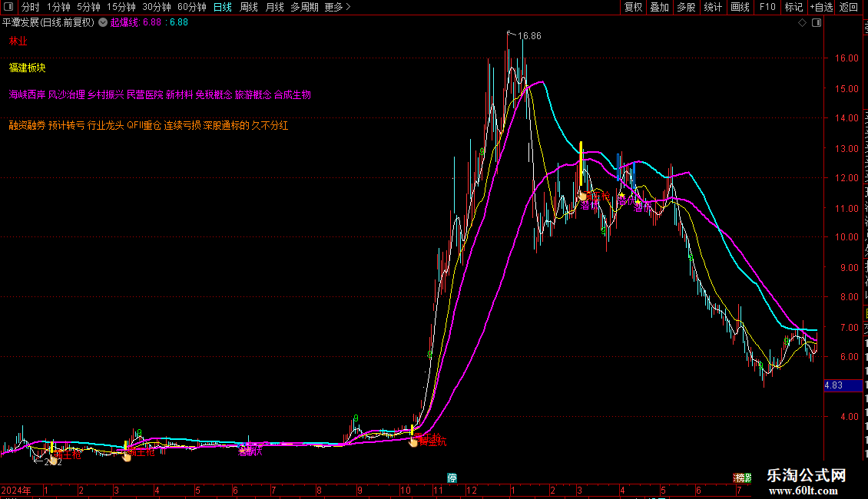This screenshot has height=499, width=868.
Task: Select the 30分钟 period
Action: click(x=156, y=7)
